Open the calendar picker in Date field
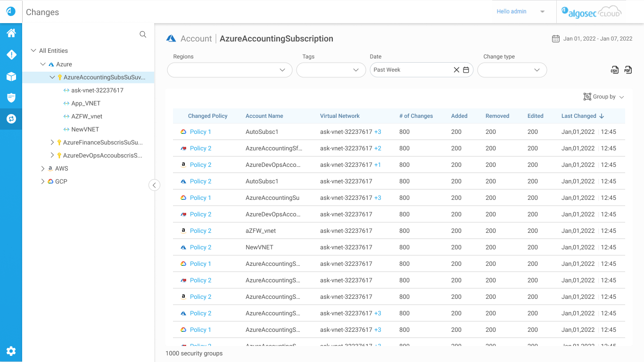Image resolution: width=644 pixels, height=362 pixels. pyautogui.click(x=466, y=70)
